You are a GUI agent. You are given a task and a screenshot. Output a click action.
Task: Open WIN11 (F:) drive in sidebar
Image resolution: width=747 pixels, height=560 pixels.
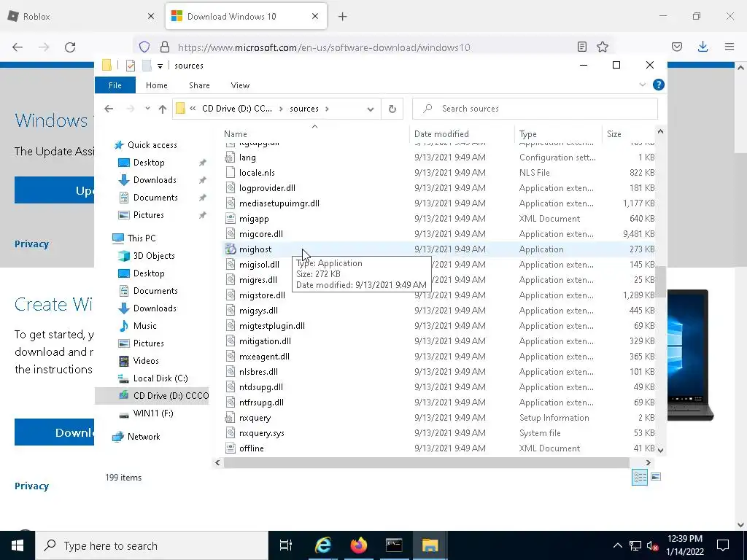coord(153,413)
